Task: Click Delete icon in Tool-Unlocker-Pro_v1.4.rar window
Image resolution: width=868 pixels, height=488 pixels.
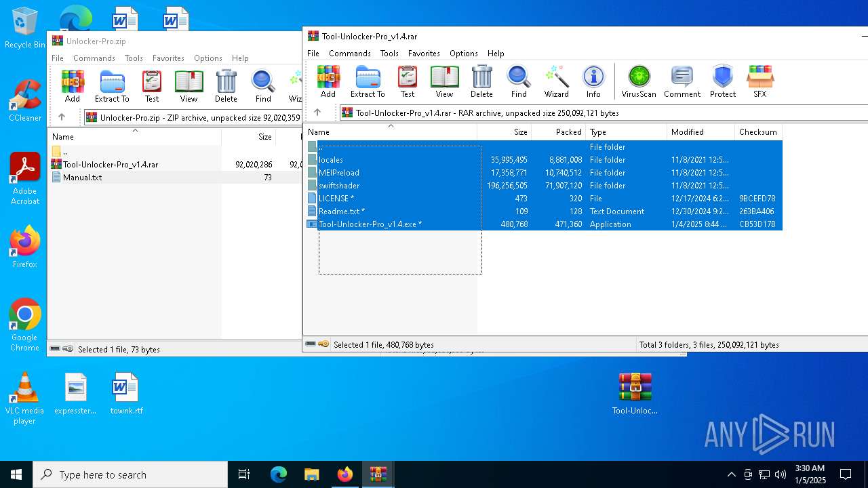Action: click(481, 82)
